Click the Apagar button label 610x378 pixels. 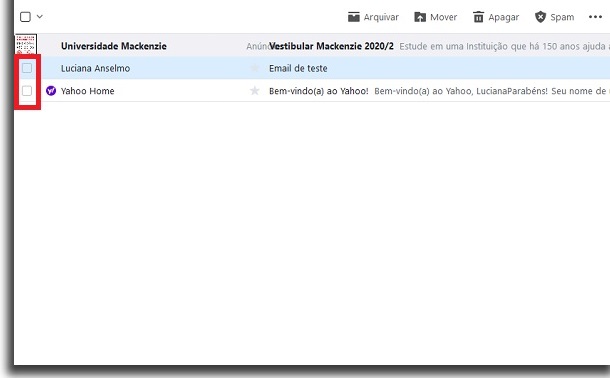504,18
